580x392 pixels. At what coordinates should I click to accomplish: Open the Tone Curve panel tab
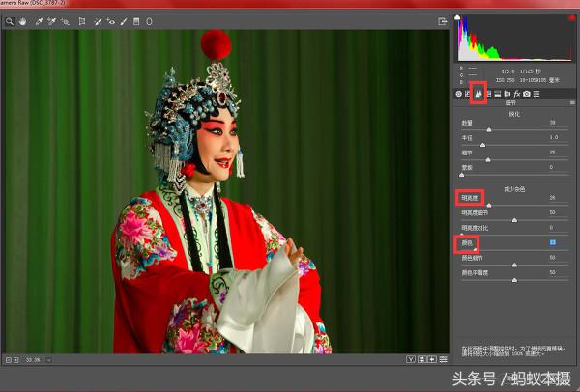click(x=468, y=94)
